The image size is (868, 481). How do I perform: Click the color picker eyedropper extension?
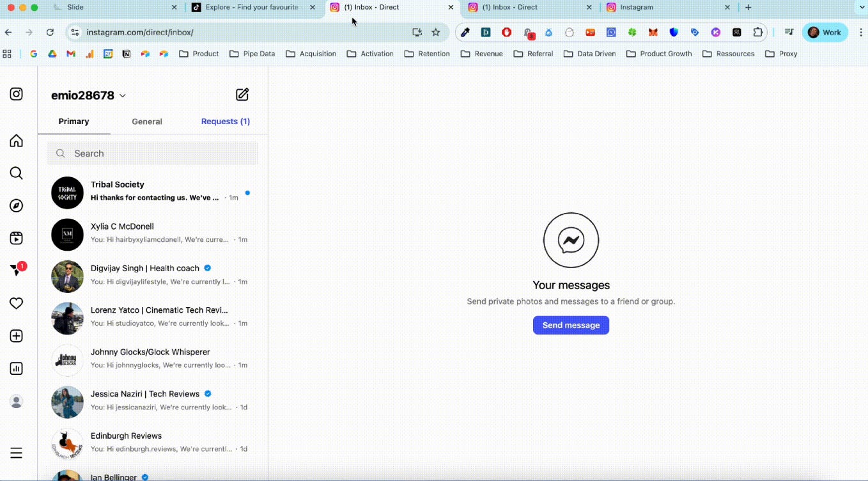pyautogui.click(x=465, y=32)
